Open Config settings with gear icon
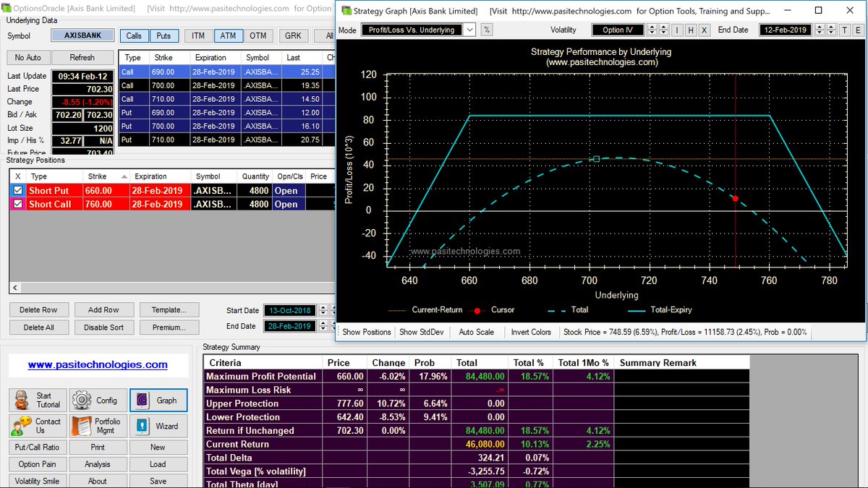 click(x=98, y=400)
